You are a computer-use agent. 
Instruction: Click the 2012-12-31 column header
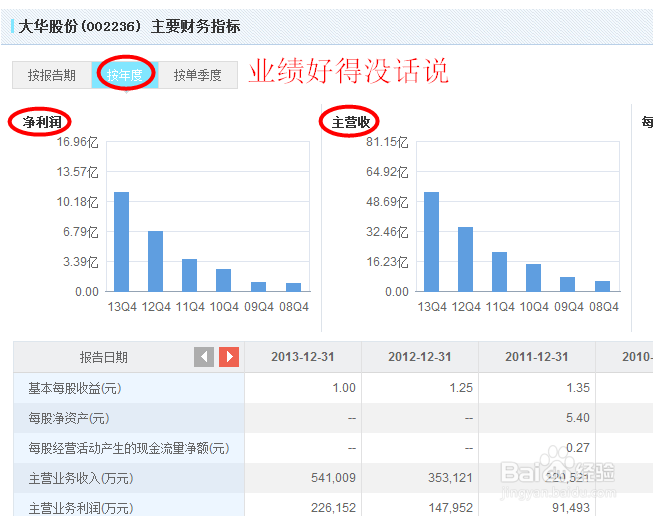pyautogui.click(x=420, y=357)
